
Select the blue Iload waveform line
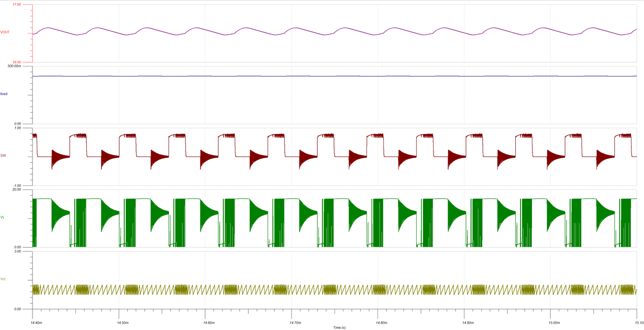coord(335,76)
